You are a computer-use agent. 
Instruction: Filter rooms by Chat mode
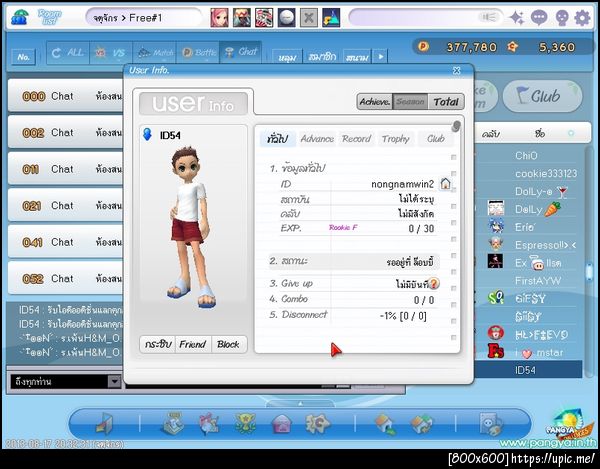pos(241,52)
